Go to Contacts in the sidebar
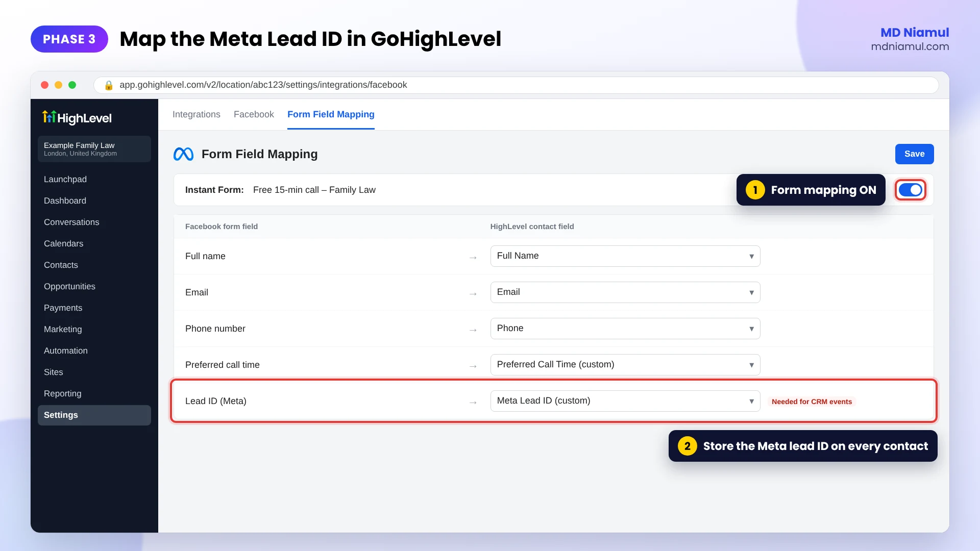This screenshot has height=551, width=980. (x=94, y=265)
